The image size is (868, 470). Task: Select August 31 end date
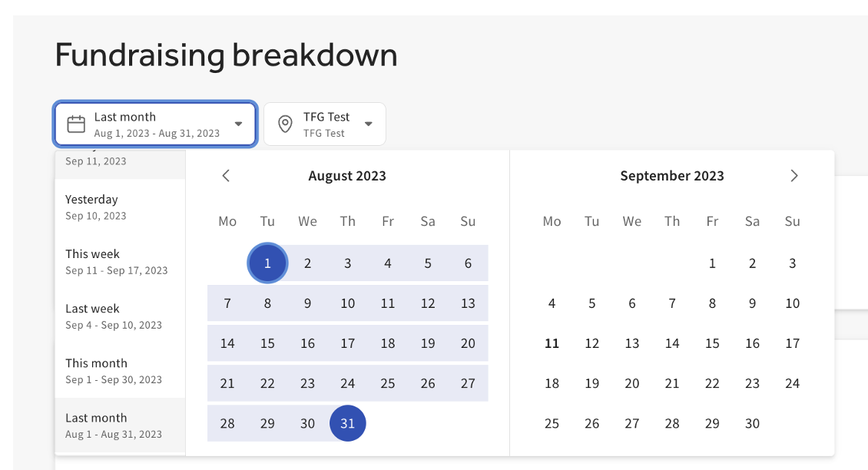pos(348,423)
